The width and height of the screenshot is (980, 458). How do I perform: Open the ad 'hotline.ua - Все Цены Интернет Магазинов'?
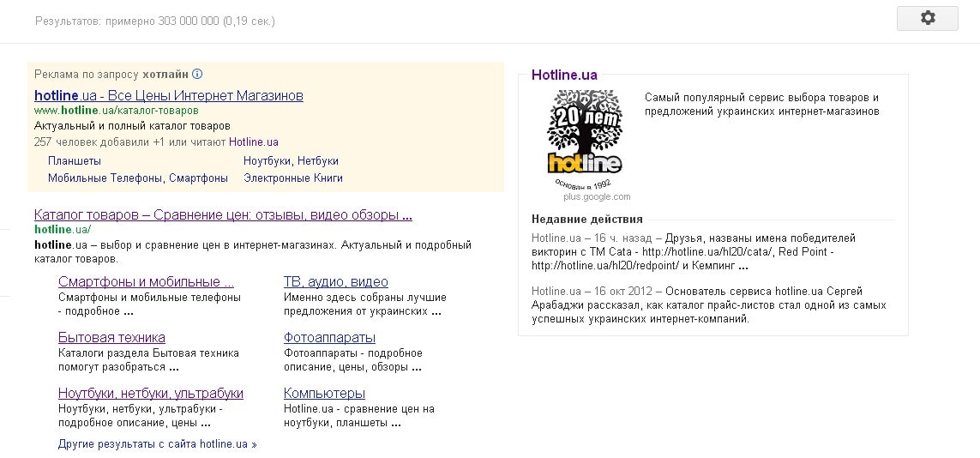[168, 95]
